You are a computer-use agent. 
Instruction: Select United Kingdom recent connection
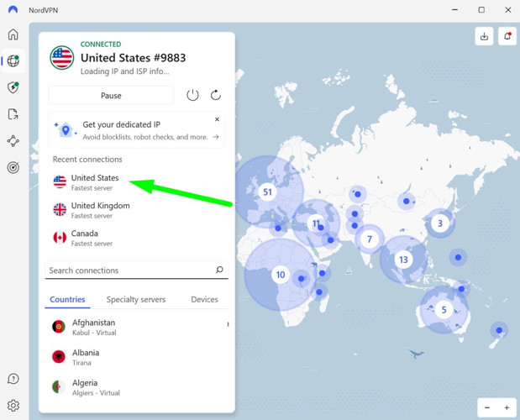(100, 210)
